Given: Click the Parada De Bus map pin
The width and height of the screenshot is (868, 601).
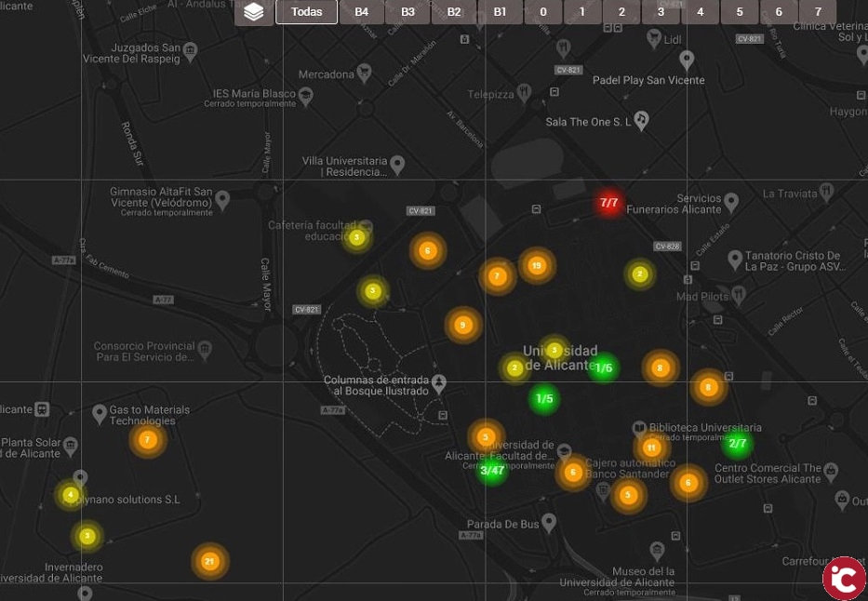Looking at the screenshot, I should 549,523.
